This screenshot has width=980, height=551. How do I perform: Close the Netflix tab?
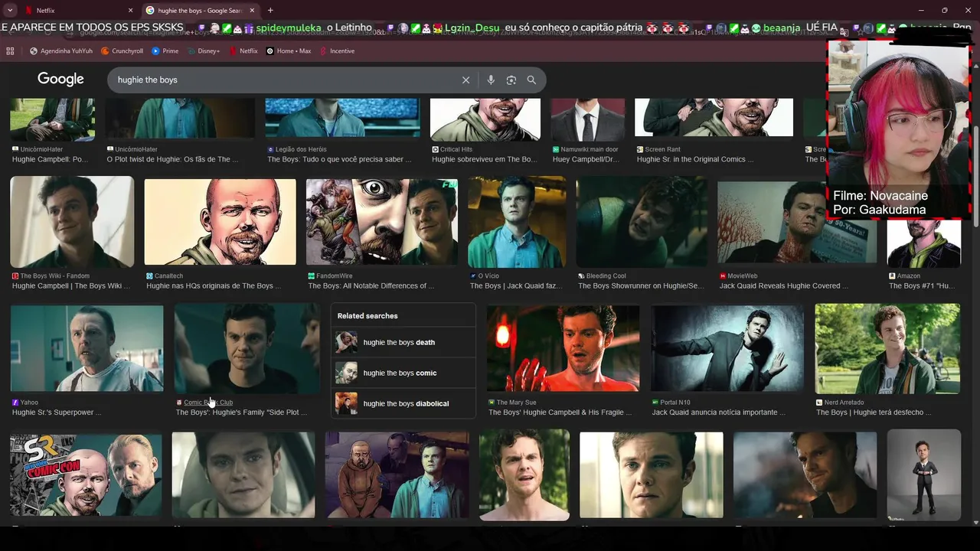click(130, 11)
